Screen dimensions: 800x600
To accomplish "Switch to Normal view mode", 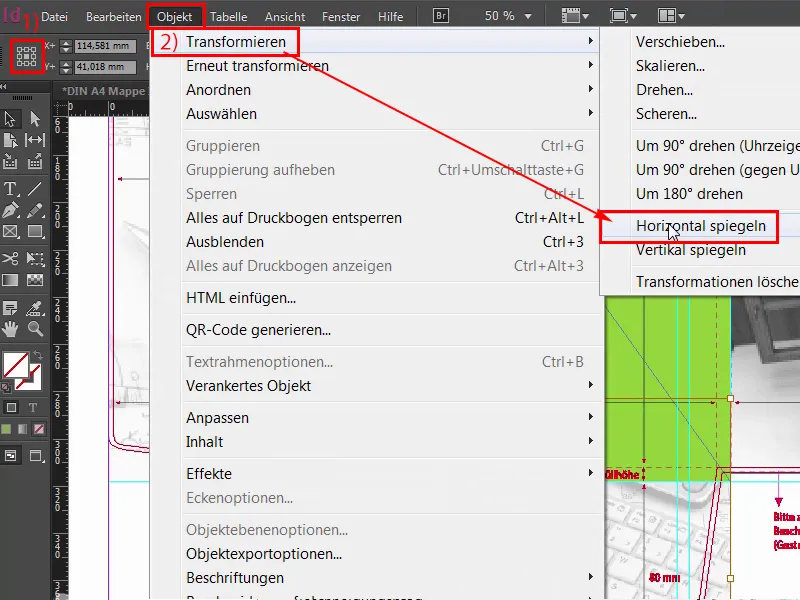I will (11, 455).
